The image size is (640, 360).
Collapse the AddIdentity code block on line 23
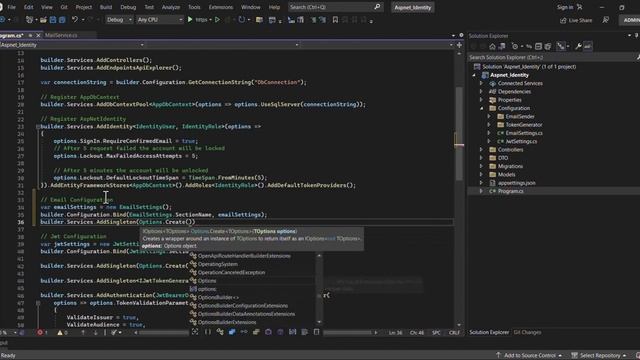[38, 127]
